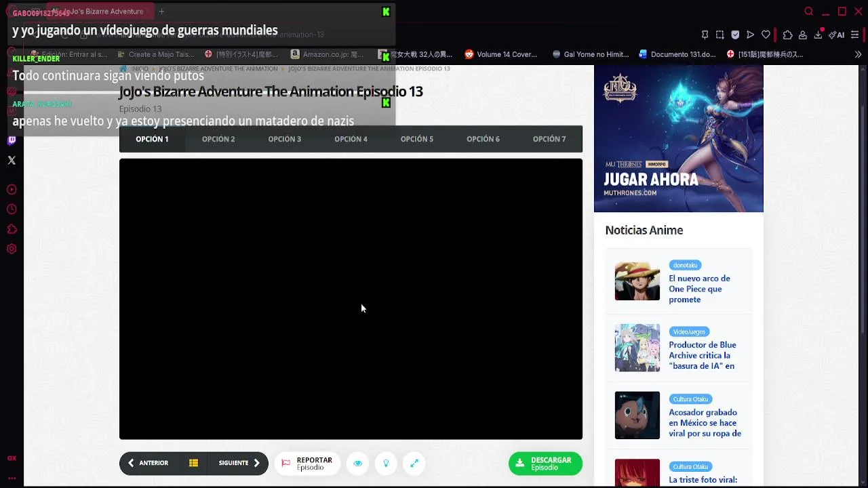Open the '[151話]魔都精兵のス...' bookmark
Image resolution: width=868 pixels, height=488 pixels.
[x=765, y=54]
